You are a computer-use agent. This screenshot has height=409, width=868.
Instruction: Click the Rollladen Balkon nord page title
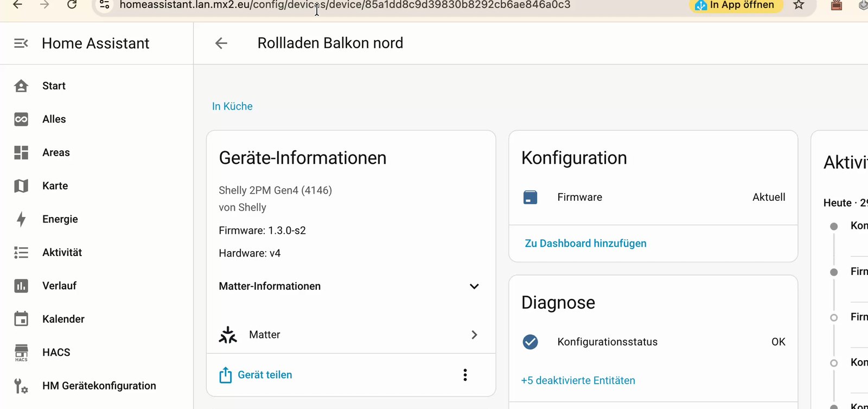coord(330,43)
